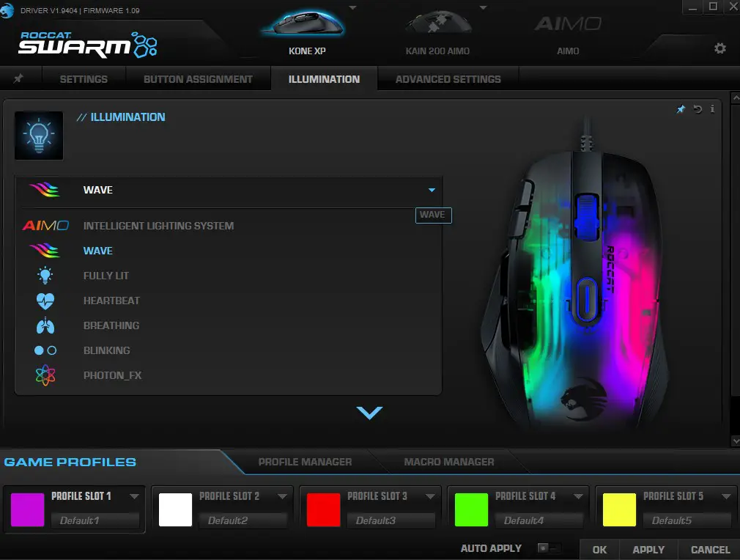Select the Game Profiles tab

tap(70, 462)
